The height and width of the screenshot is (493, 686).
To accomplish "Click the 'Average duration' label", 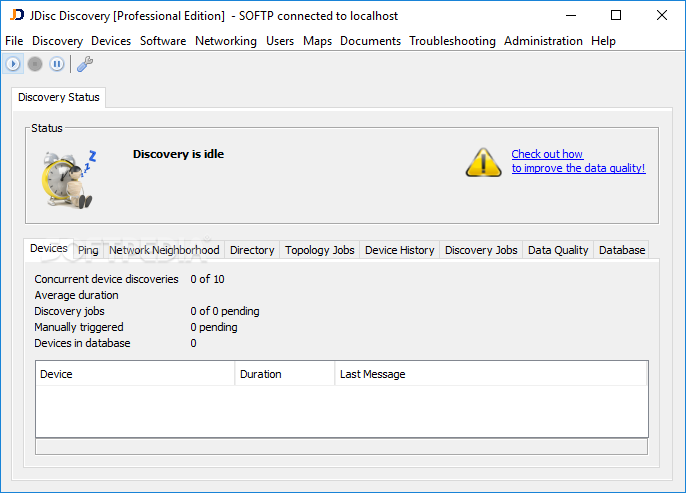I will click(76, 295).
